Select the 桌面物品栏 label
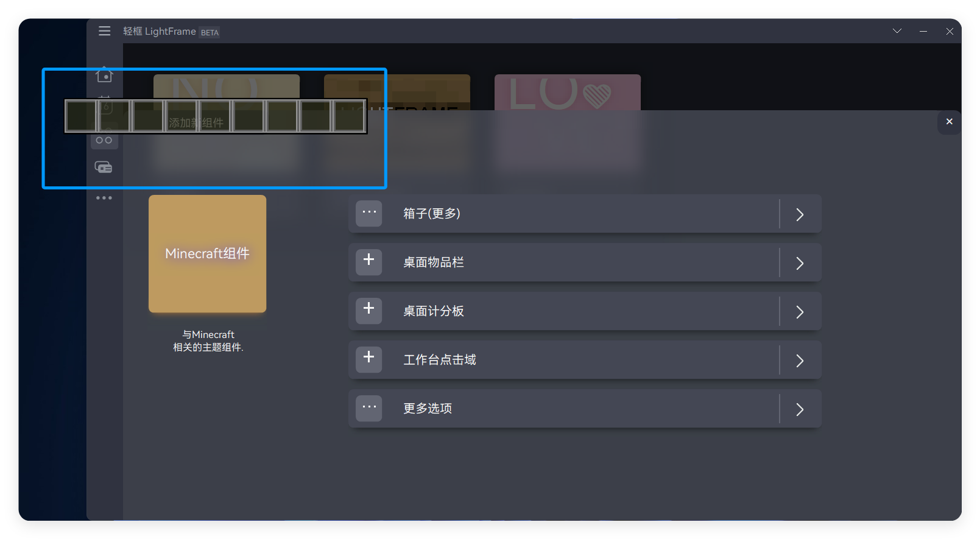The width and height of the screenshot is (980, 539). 434,262
